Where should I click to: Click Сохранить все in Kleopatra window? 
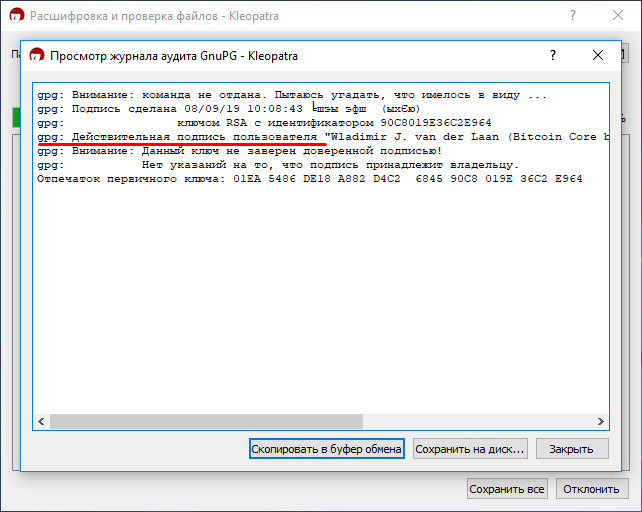507,489
